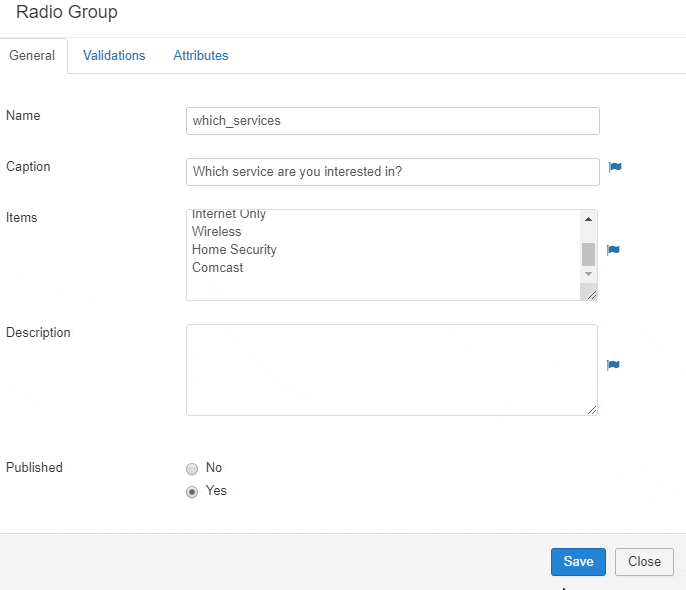The image size is (686, 590).
Task: Click the Items list scrollbar down arrow
Action: point(588,274)
